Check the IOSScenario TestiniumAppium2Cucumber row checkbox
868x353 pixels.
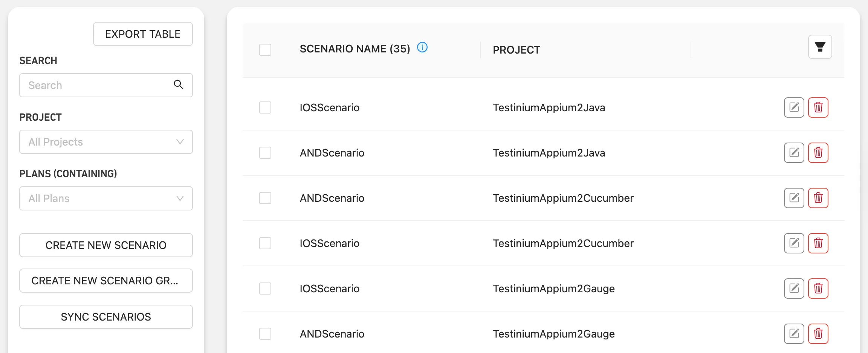(x=265, y=243)
